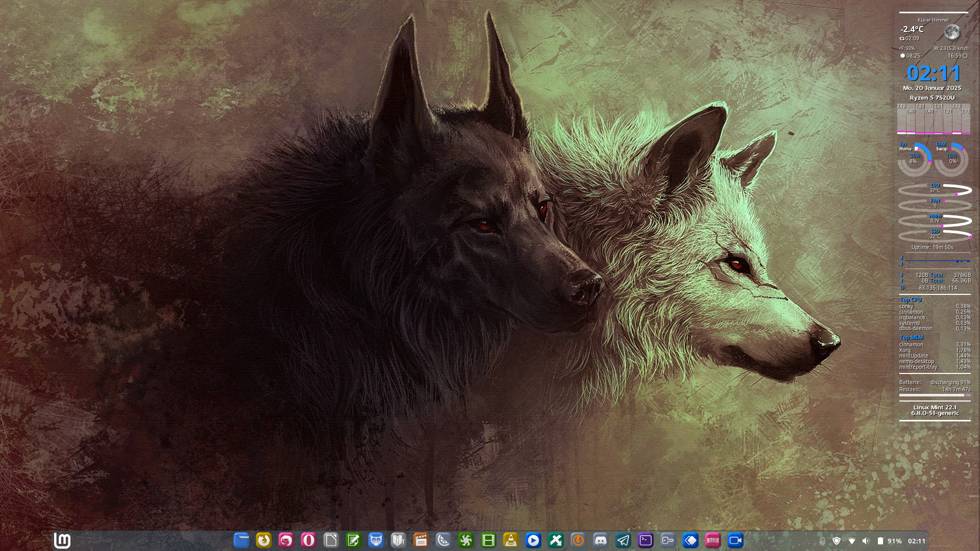This screenshot has width=980, height=551.
Task: Start VLC media player
Action: coord(510,540)
